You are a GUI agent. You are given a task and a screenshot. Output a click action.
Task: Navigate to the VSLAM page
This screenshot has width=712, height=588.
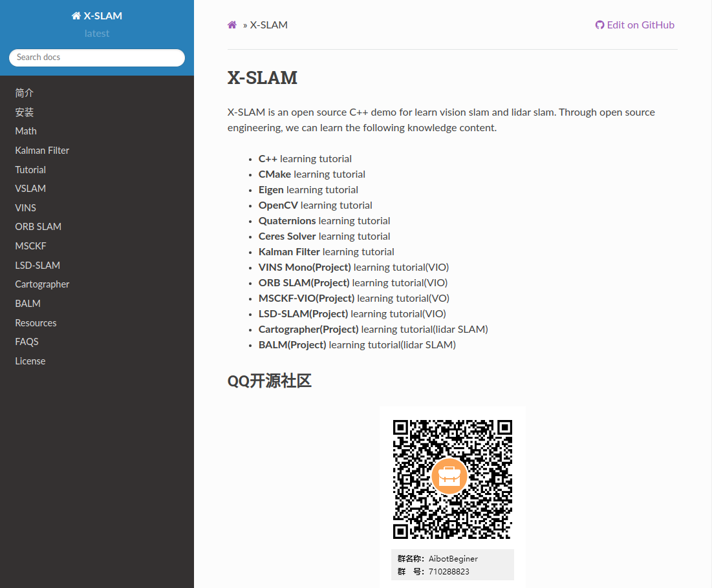(30, 188)
